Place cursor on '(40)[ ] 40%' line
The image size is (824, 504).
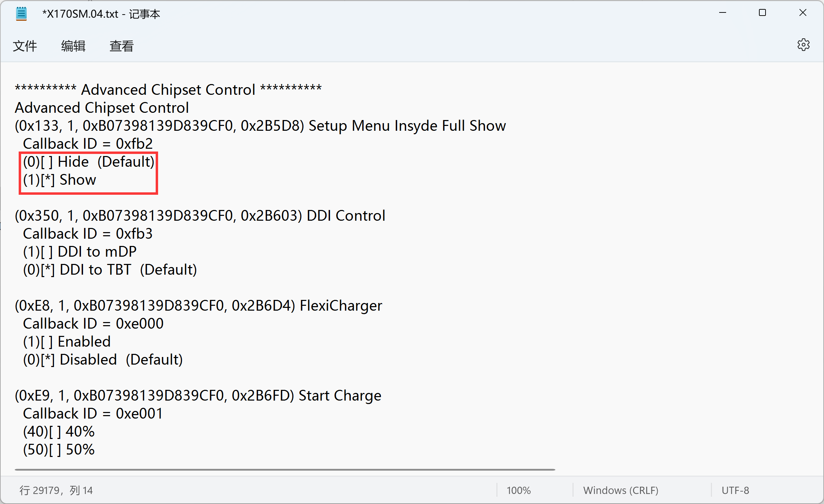click(x=59, y=432)
